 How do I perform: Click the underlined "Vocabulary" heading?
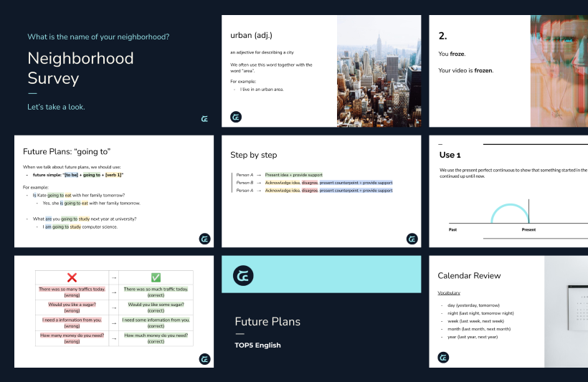[x=449, y=293]
